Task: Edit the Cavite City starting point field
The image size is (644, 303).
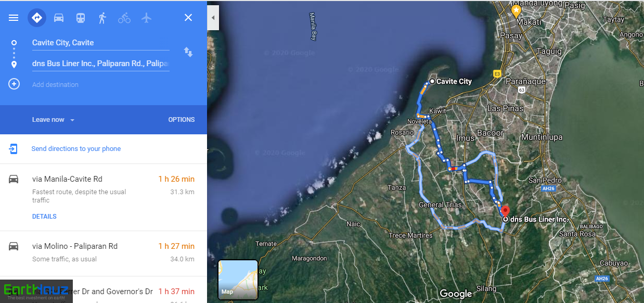Action: click(100, 43)
